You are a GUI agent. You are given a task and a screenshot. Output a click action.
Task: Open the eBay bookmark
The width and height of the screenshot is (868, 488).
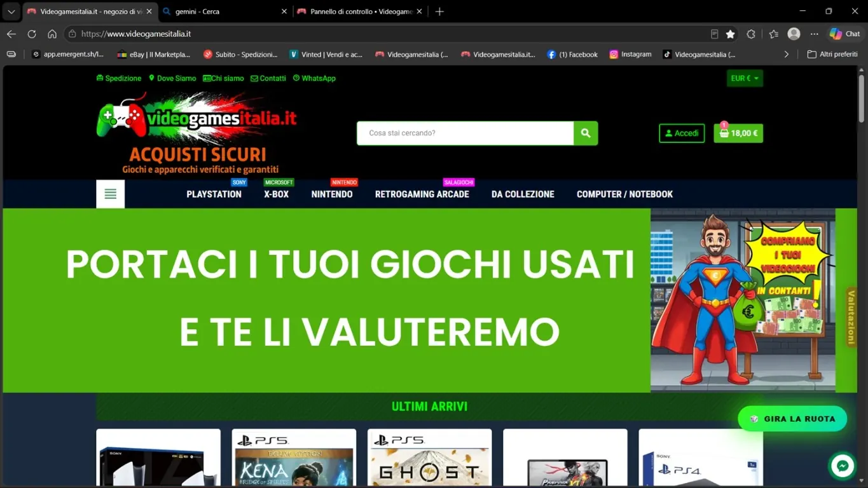154,55
